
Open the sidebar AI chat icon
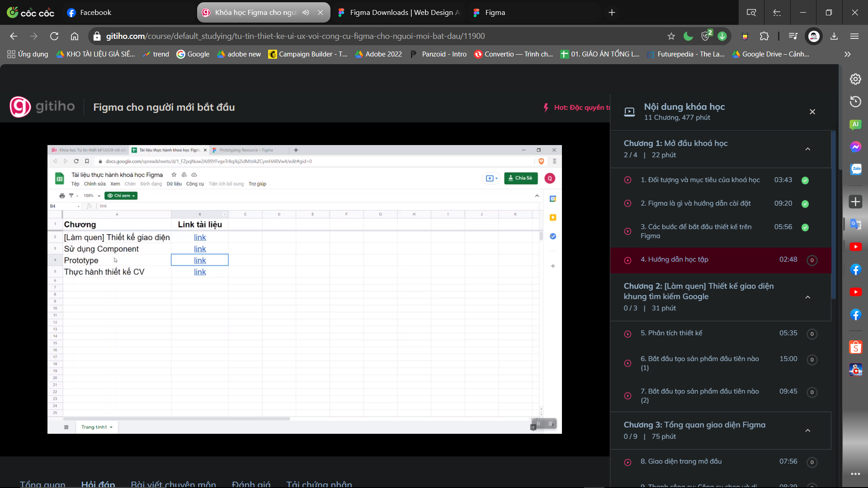[855, 124]
